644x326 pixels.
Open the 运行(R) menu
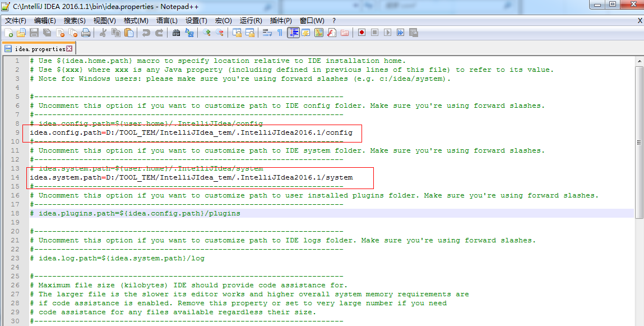251,21
